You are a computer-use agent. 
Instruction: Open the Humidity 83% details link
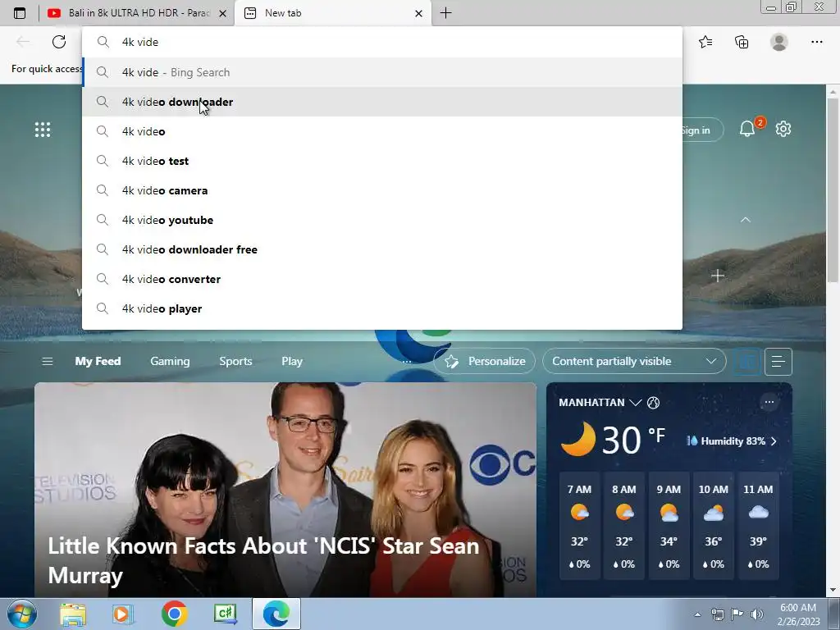point(732,441)
